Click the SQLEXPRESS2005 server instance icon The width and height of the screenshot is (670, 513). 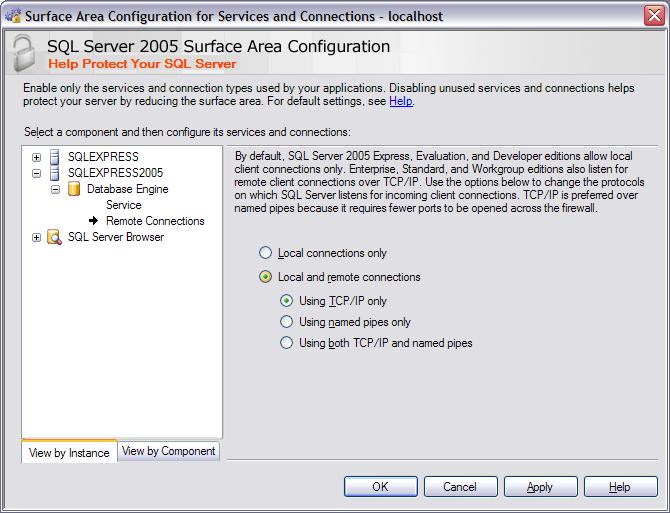point(55,173)
